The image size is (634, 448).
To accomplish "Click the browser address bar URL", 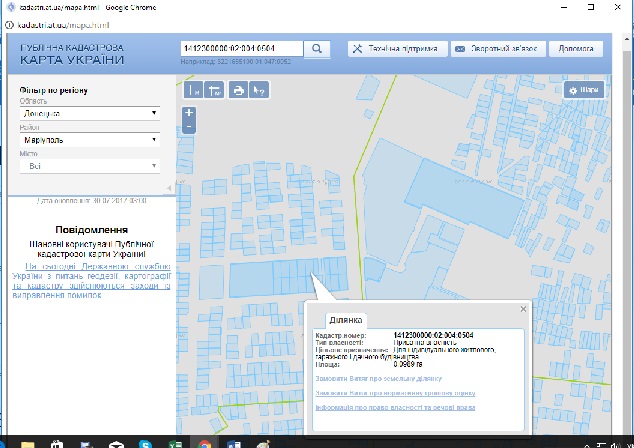I will pos(63,25).
